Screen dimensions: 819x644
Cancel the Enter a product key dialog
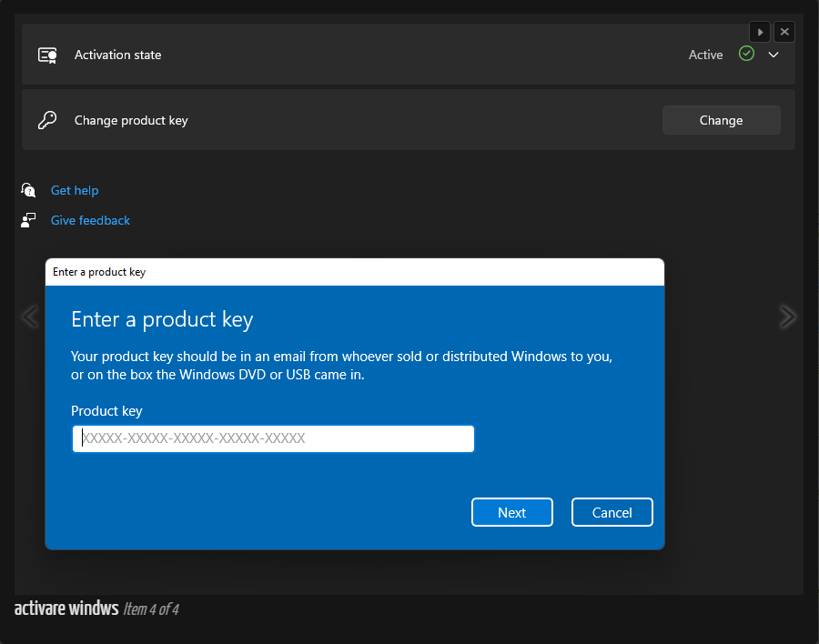pos(612,512)
